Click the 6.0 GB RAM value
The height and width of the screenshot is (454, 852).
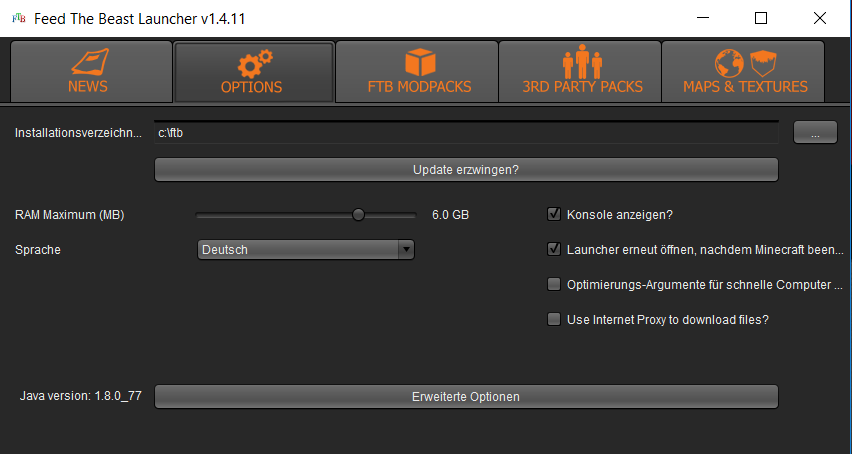click(x=450, y=215)
